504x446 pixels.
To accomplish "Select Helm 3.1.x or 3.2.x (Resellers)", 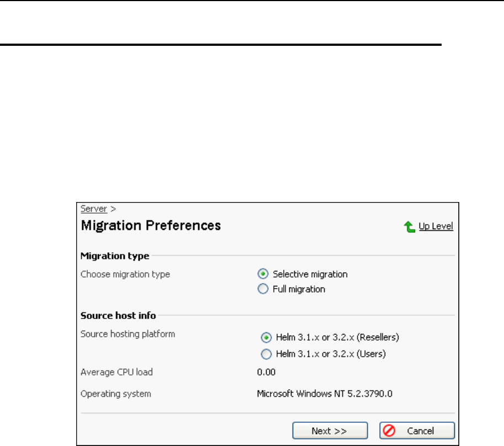I will click(266, 337).
